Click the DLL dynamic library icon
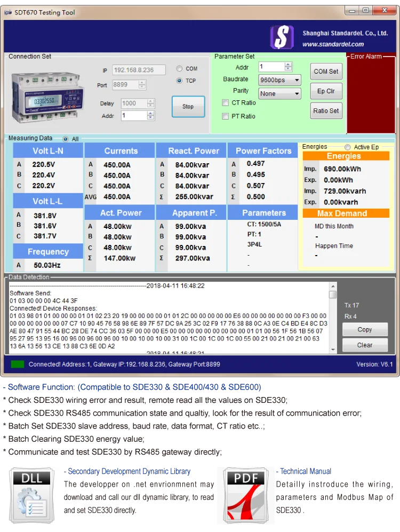Image resolution: width=400 pixels, height=532 pixels. [32, 495]
